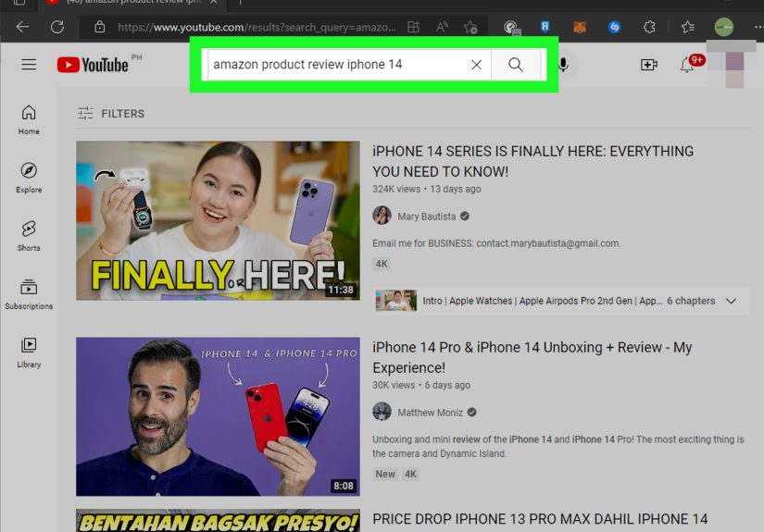Open the YouTube hamburger guide menu
The height and width of the screenshot is (532, 764).
(x=29, y=64)
